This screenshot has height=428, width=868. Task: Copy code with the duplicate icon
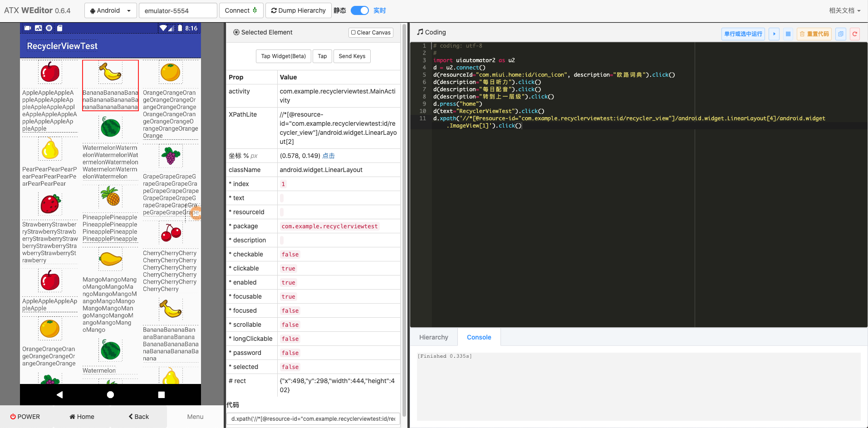click(x=841, y=34)
